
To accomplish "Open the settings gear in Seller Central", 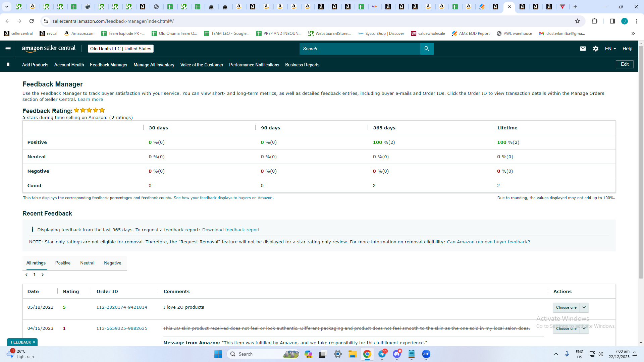I will tap(596, 49).
